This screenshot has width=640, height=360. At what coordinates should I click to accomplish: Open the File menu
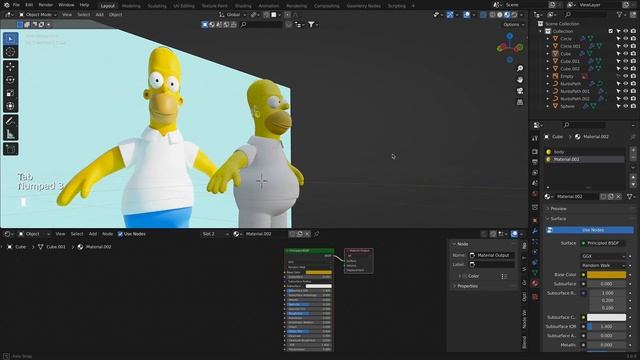16,5
